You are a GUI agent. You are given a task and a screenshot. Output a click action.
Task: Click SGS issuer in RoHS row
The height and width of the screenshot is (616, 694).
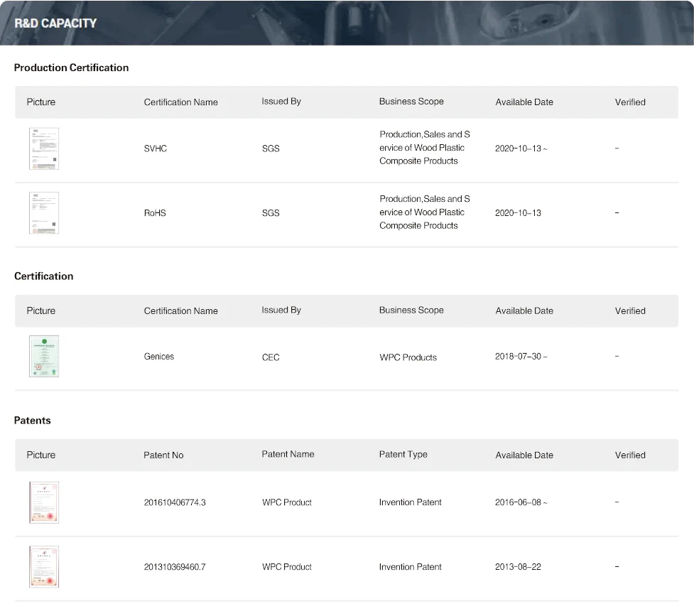click(x=271, y=213)
